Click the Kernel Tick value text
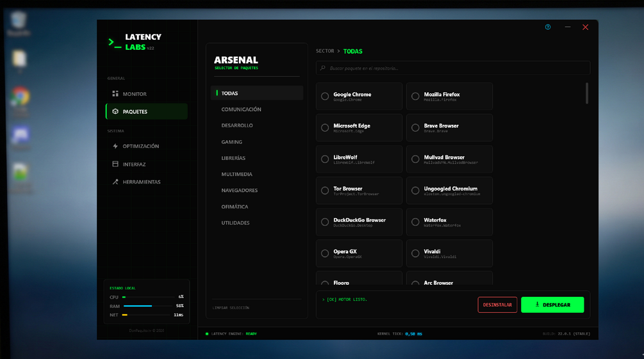 pyautogui.click(x=413, y=334)
